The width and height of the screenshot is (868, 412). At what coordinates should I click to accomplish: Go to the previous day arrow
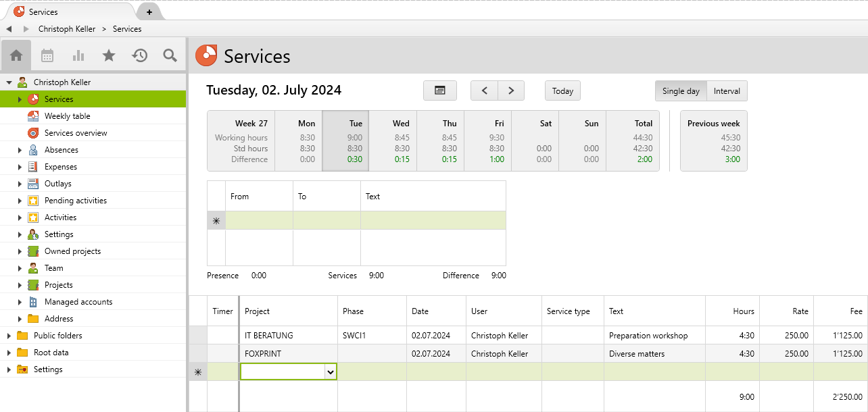484,91
